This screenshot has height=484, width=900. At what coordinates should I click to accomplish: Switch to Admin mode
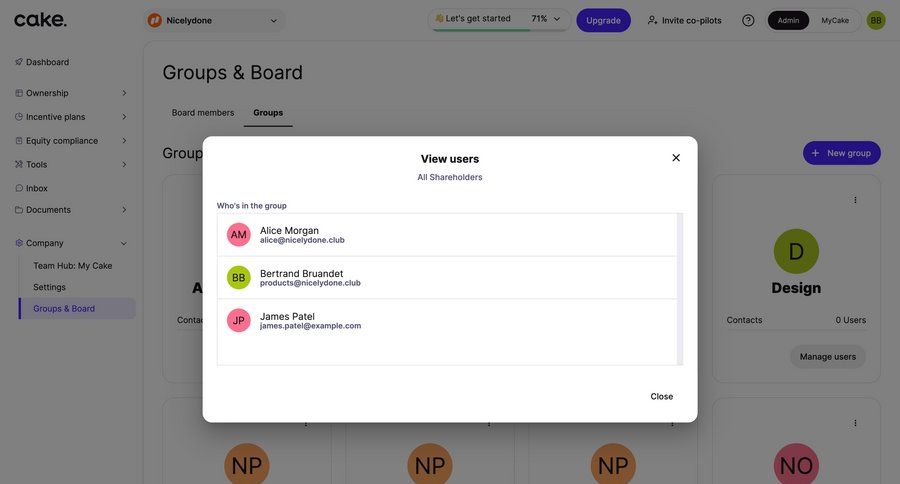788,20
